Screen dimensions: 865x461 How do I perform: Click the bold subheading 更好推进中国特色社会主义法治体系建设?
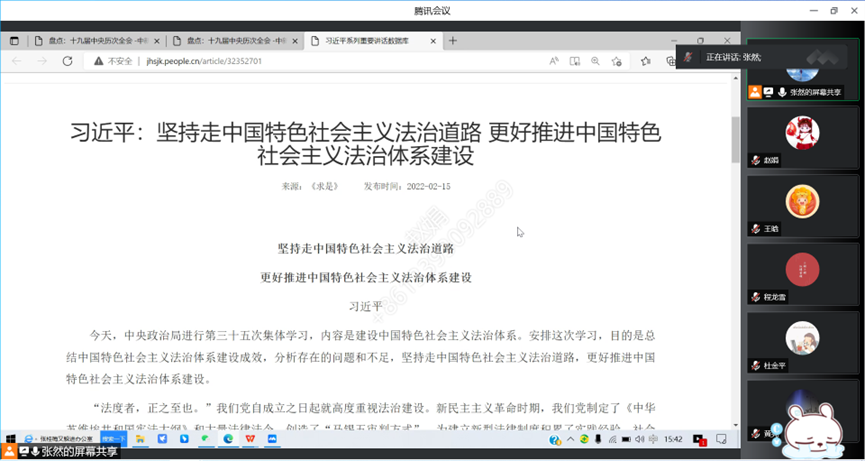(x=366, y=277)
